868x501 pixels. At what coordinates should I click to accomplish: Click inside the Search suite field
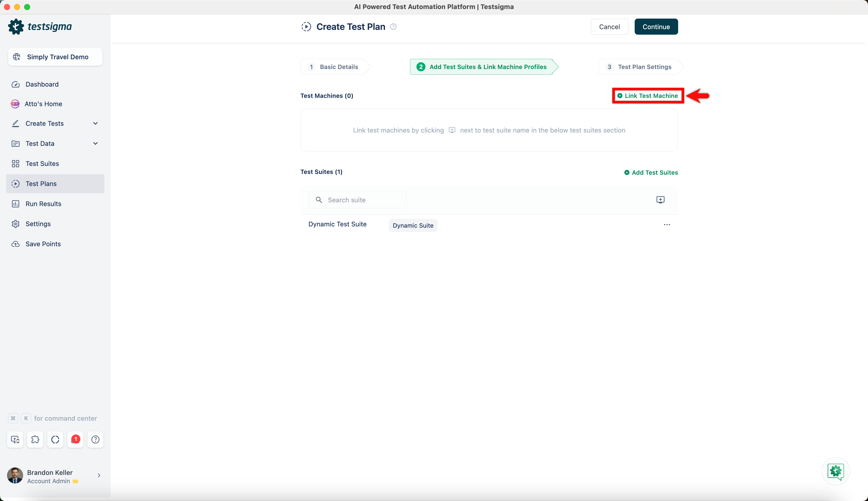coord(361,200)
